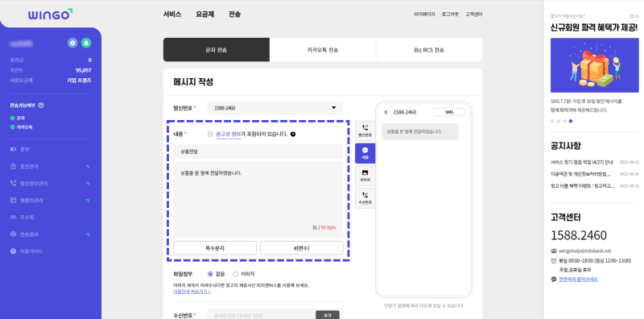644x319 pixels.
Task: Open help icon next to 전송가능여부
Action: 41,106
